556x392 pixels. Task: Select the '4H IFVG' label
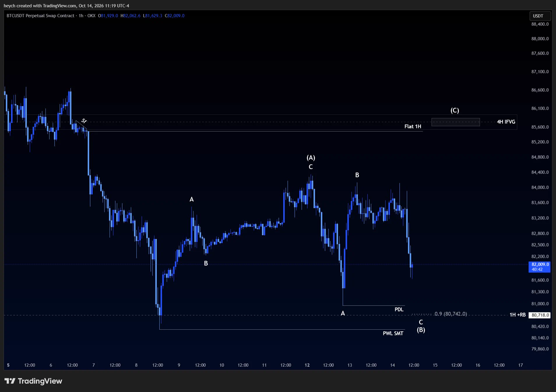click(x=506, y=122)
